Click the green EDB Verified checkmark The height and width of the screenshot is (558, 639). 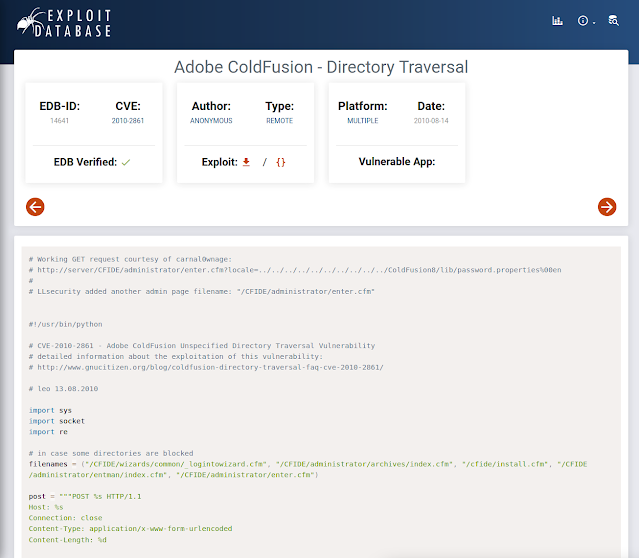[x=126, y=162]
